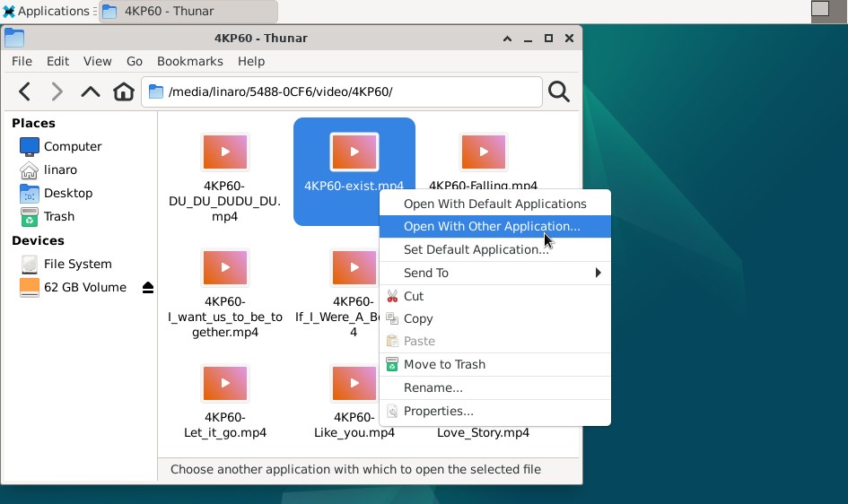Choose Move to Trash
This screenshot has height=504, width=848.
click(x=494, y=365)
